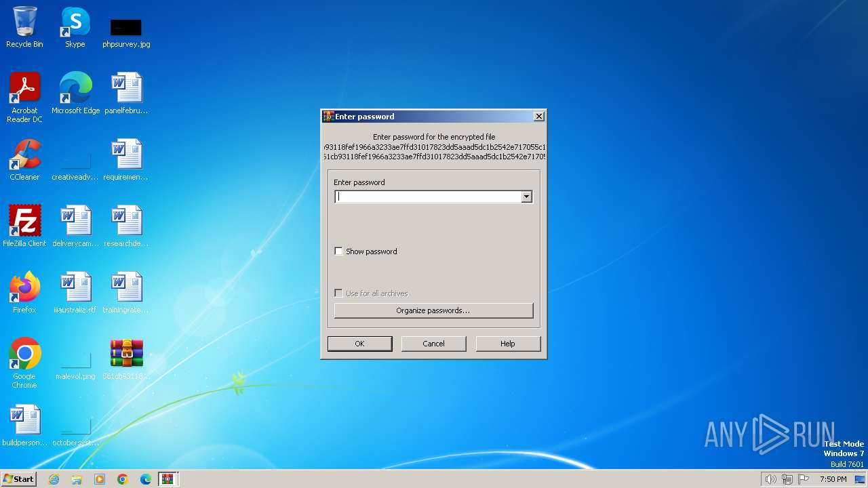Select the iiiaustralia.rtf document
The height and width of the screenshot is (488, 868).
pyautogui.click(x=75, y=293)
